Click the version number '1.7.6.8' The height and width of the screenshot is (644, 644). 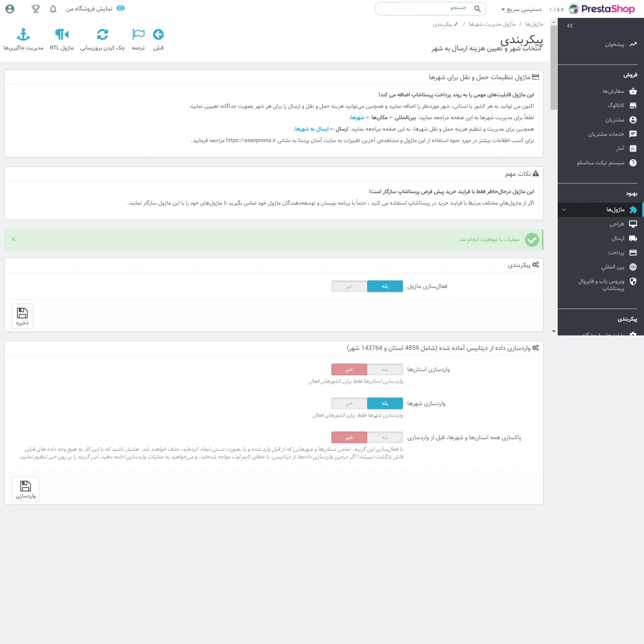[x=556, y=10]
